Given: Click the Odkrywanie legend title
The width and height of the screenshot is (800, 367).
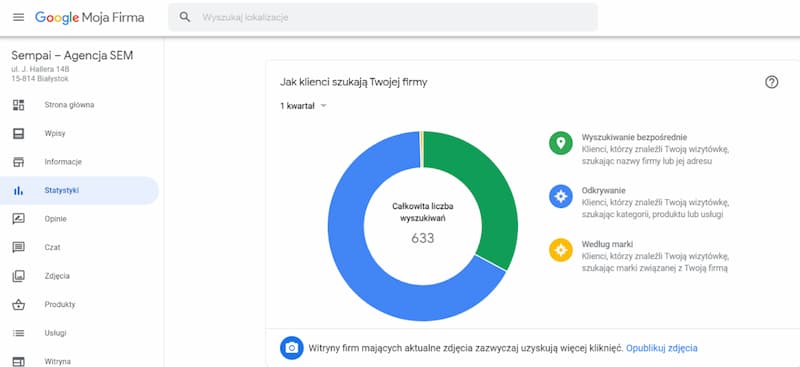Looking at the screenshot, I should coord(604,190).
